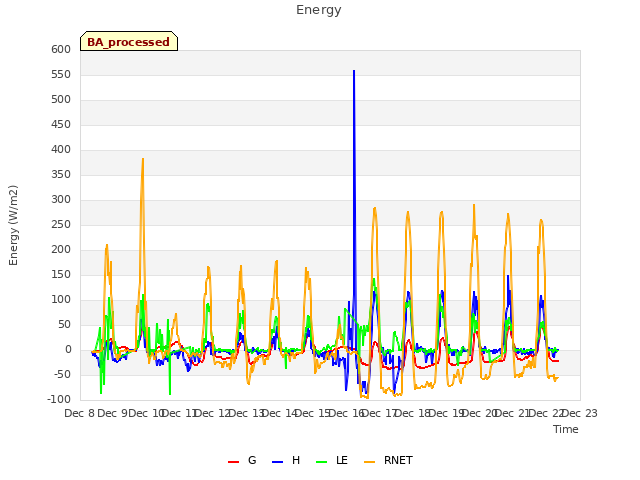
Task: Click the tall blue H spike peak
Action: click(354, 71)
